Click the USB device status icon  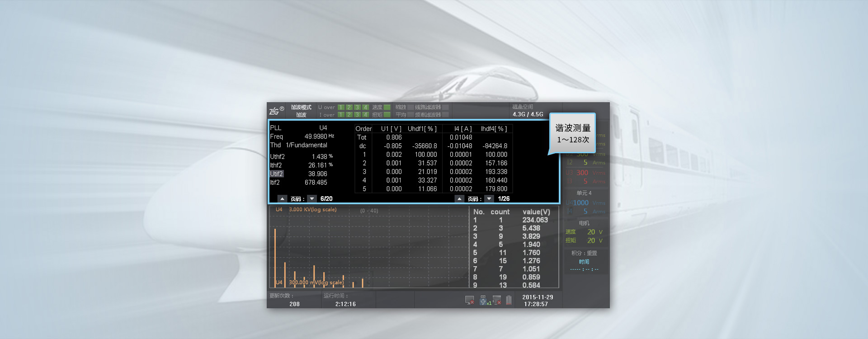pyautogui.click(x=484, y=301)
